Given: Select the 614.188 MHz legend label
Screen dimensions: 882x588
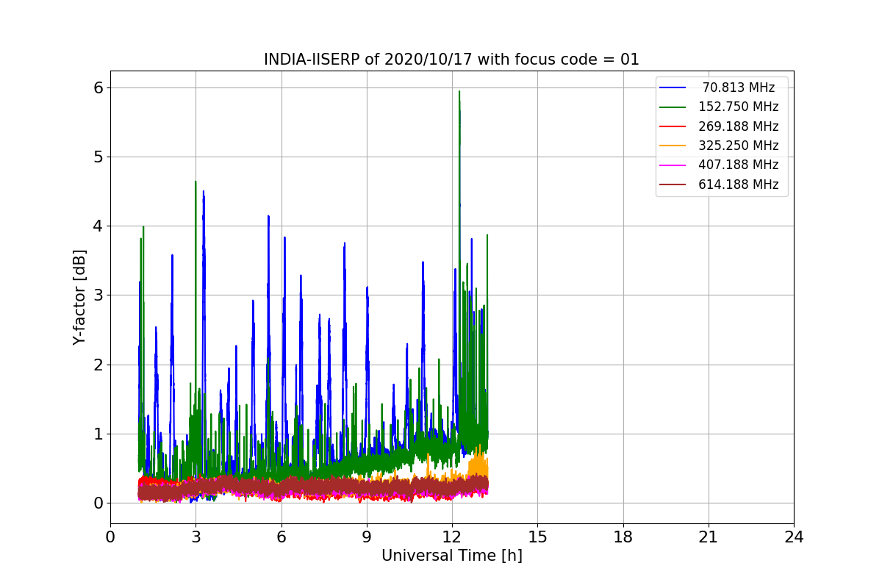Looking at the screenshot, I should 739,184.
